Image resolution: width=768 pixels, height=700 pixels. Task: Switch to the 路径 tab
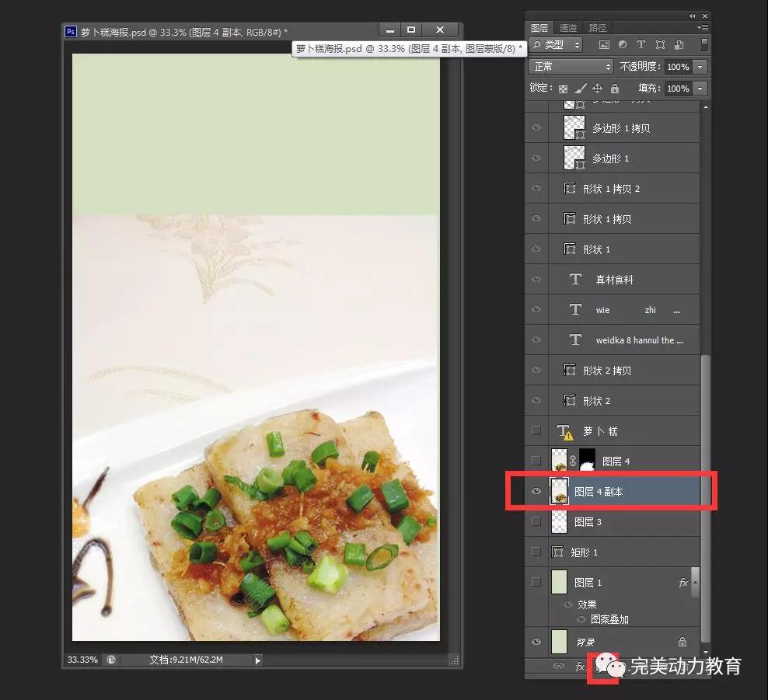click(597, 28)
